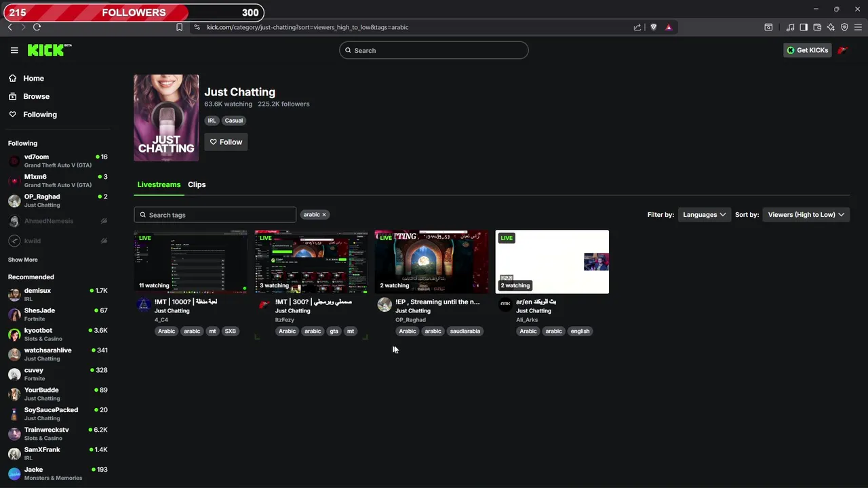This screenshot has height=488, width=868.
Task: Click the main Kick Search box
Action: pos(434,50)
